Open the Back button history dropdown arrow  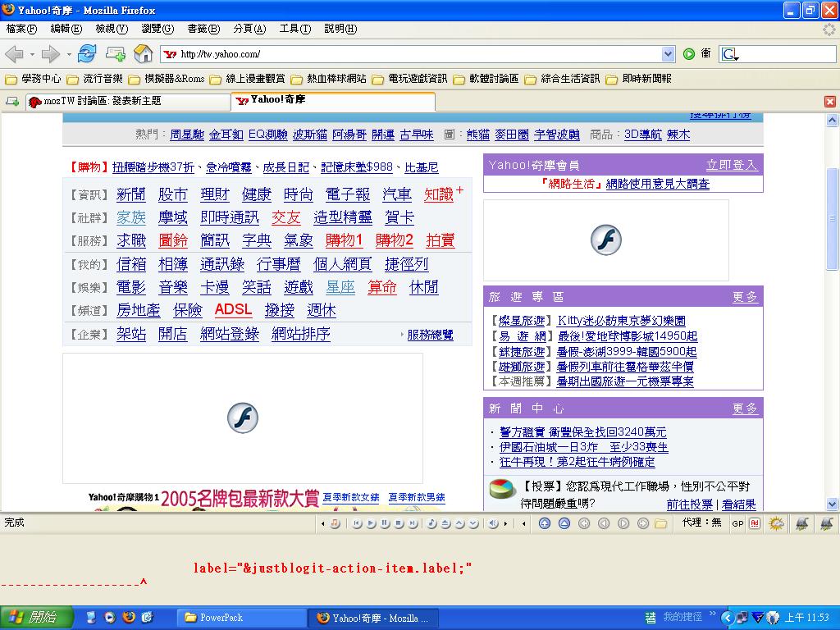(32, 54)
